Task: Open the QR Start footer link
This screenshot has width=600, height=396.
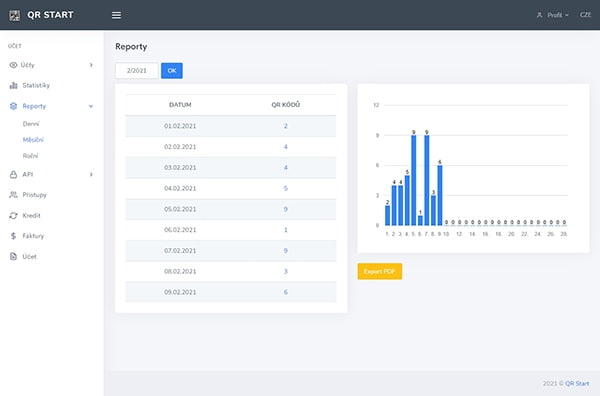Action: [577, 383]
